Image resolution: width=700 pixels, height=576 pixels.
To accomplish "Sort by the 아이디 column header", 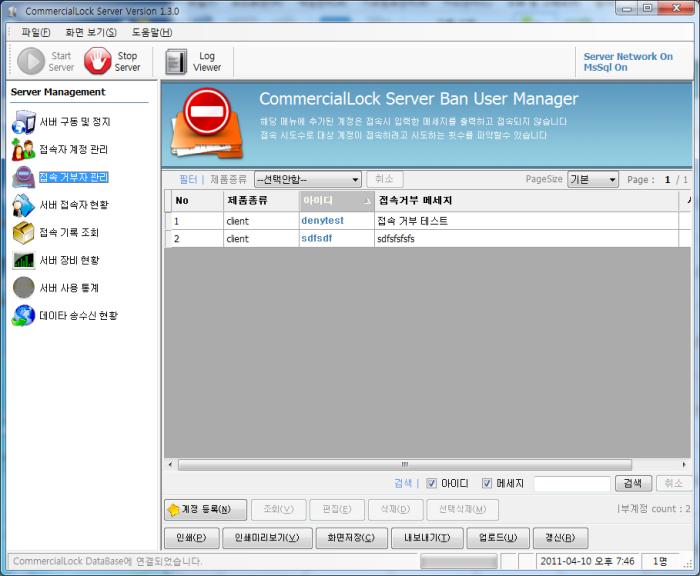I will 337,201.
